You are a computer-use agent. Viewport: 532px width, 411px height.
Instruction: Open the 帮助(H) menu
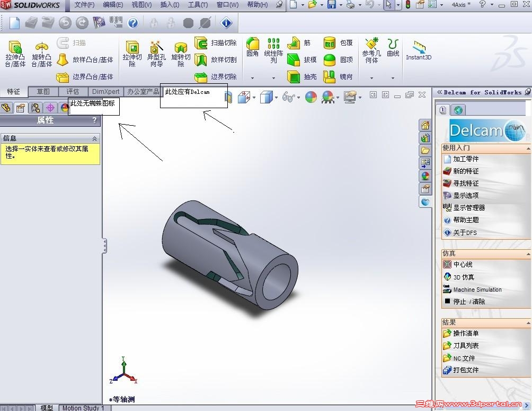257,5
